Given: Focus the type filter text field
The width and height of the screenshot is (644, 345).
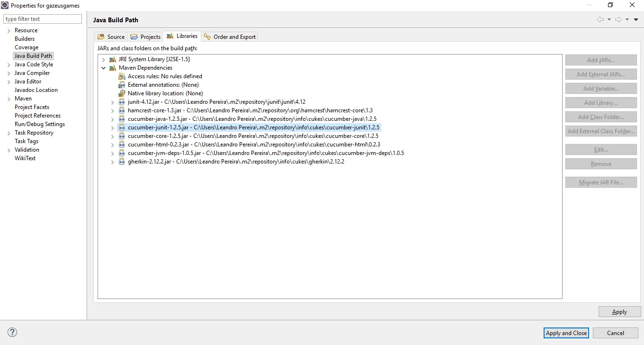Looking at the screenshot, I should [43, 19].
